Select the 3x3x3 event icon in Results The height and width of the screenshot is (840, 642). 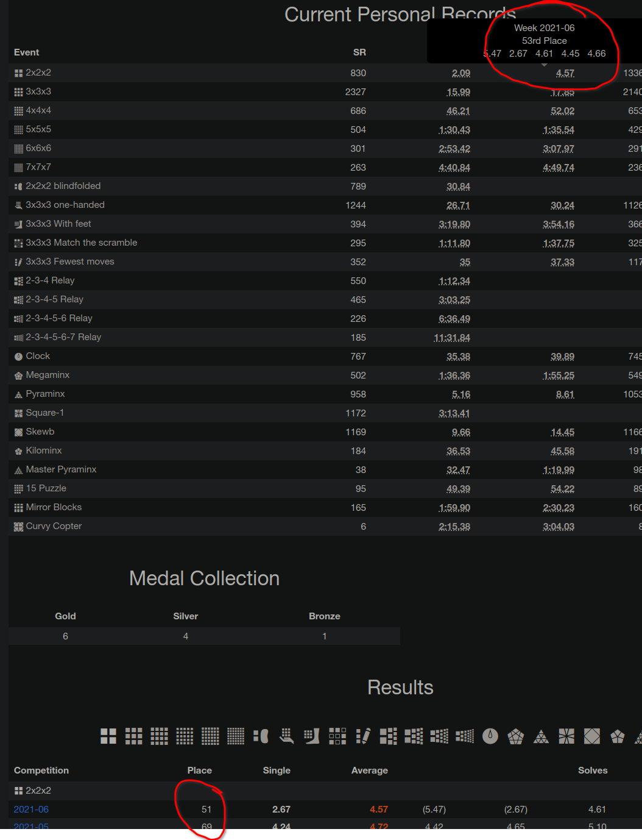pyautogui.click(x=134, y=736)
